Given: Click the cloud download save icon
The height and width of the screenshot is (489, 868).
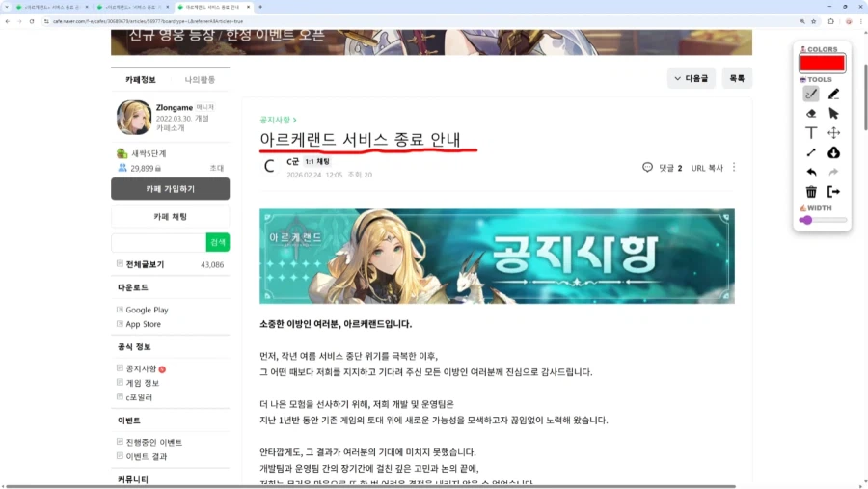Looking at the screenshot, I should [x=833, y=152].
